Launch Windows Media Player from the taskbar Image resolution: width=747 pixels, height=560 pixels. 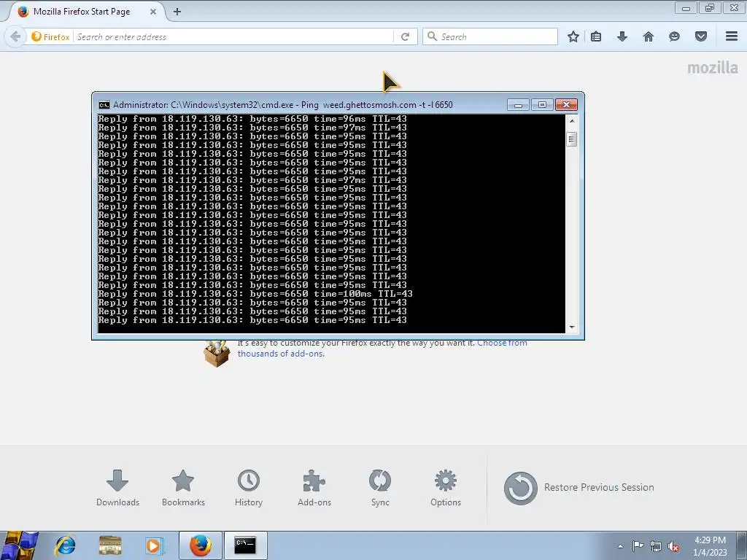click(x=154, y=545)
